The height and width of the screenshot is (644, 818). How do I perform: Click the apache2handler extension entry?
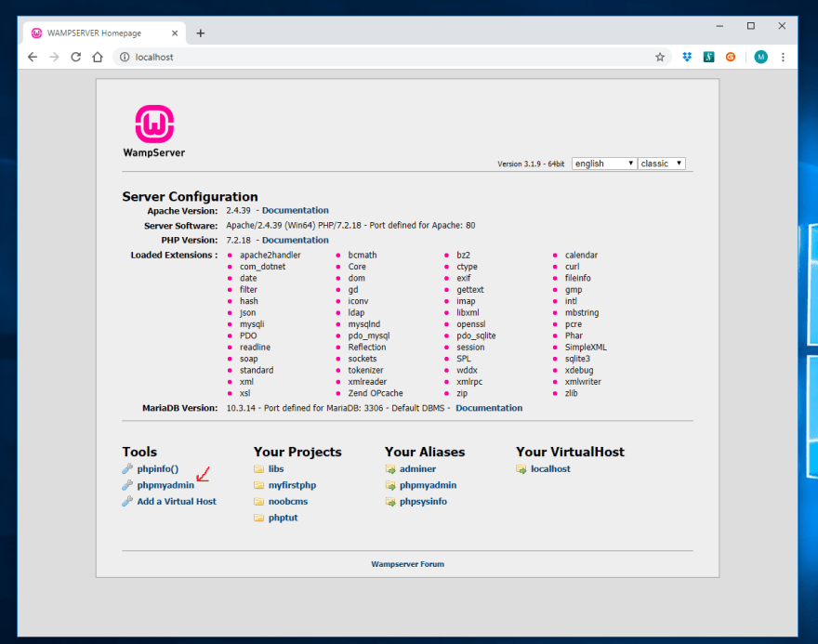tap(270, 255)
